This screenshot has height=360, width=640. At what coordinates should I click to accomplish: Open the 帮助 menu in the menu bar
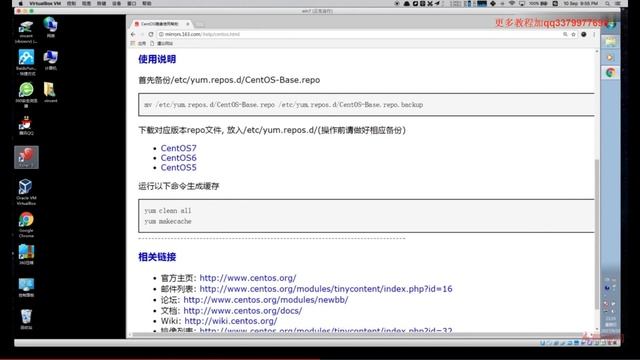click(x=147, y=3)
